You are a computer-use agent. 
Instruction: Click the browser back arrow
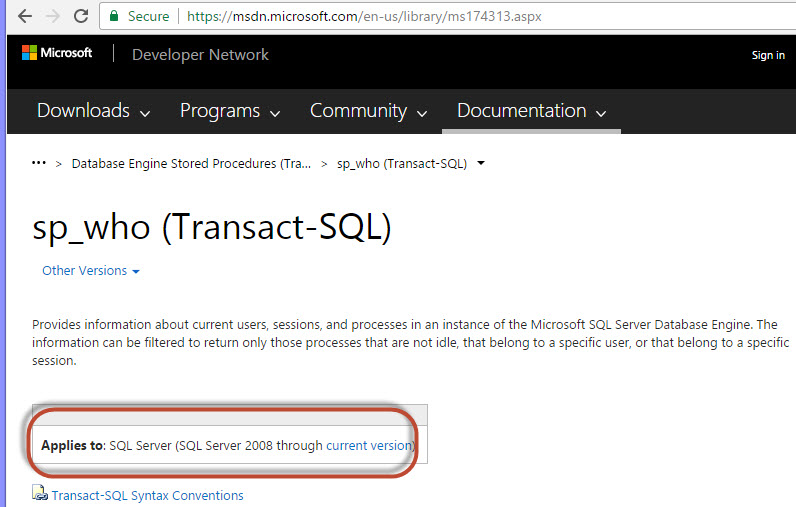19,16
